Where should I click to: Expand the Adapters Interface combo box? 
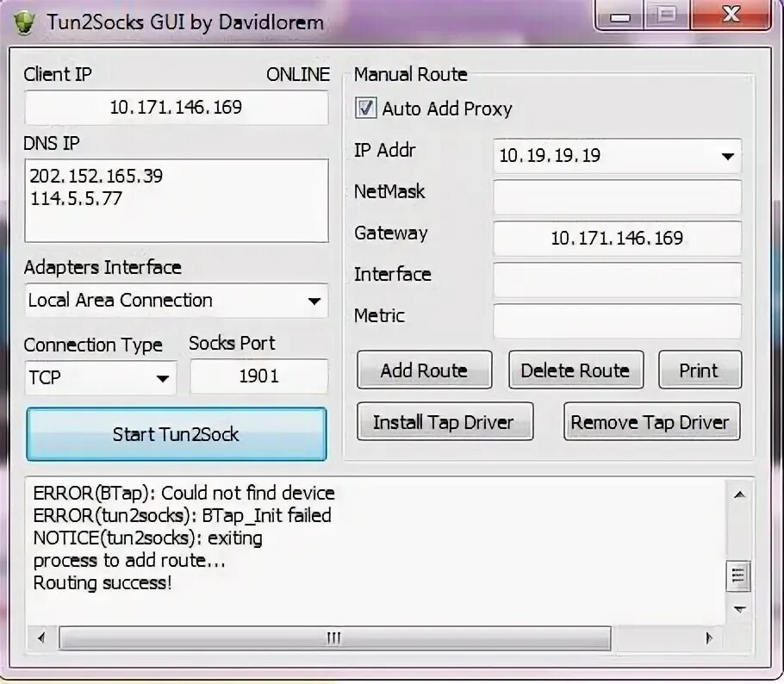click(x=176, y=301)
